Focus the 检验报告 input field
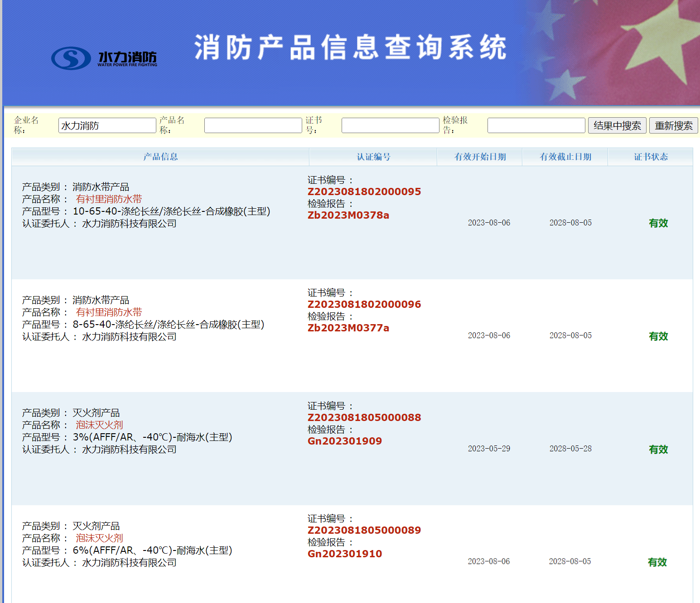700x603 pixels. 536,125
